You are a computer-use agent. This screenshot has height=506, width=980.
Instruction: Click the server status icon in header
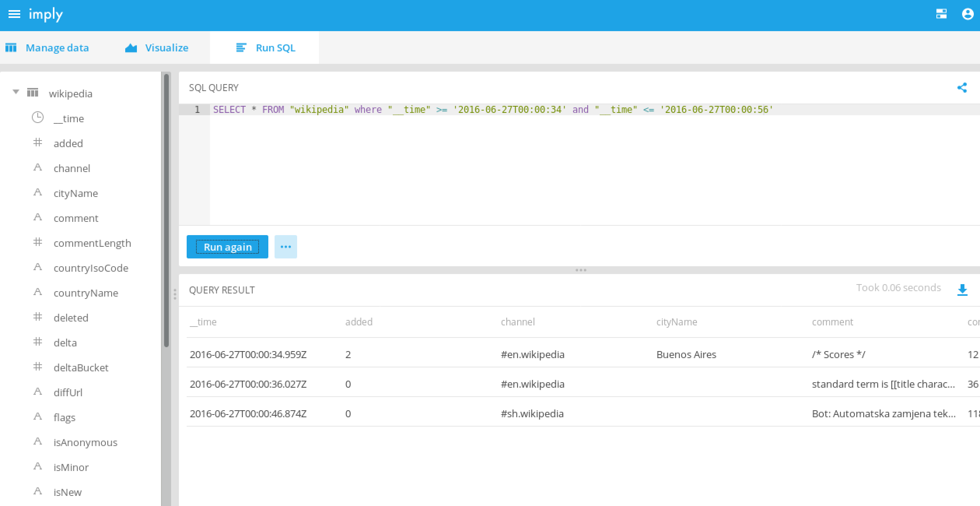click(x=941, y=14)
